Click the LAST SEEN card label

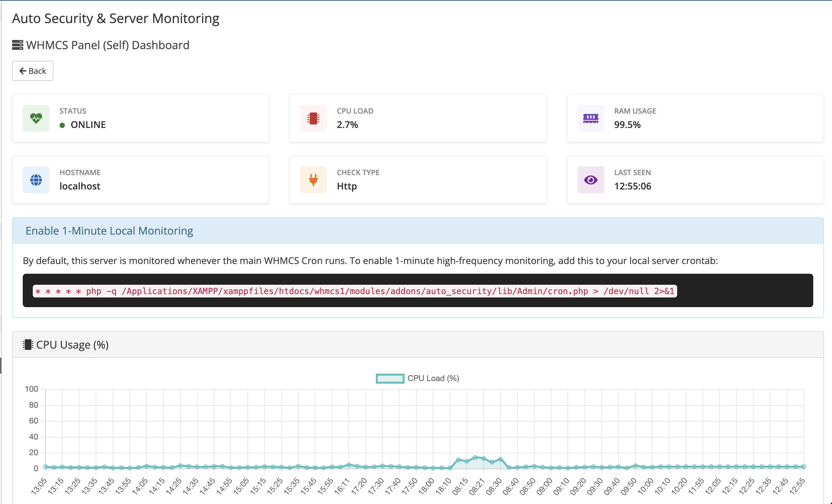pos(632,172)
